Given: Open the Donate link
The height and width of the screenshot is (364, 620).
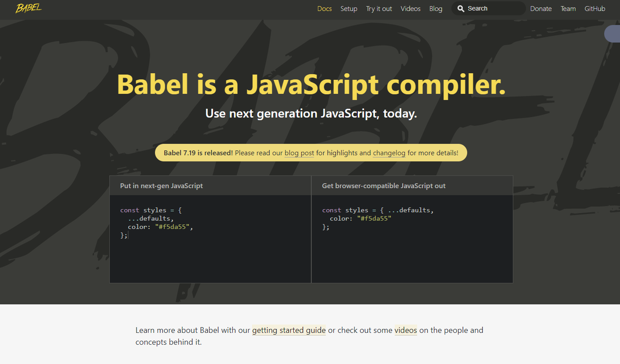Looking at the screenshot, I should 541,9.
